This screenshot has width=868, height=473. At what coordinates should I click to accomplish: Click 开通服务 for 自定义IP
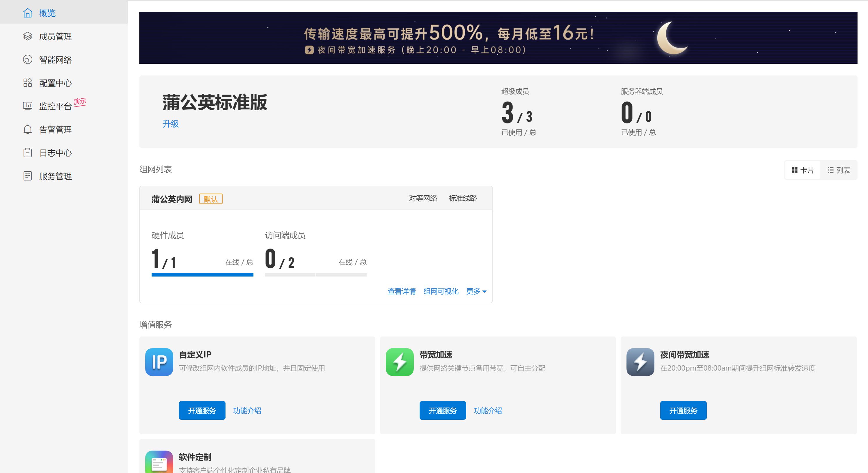point(202,410)
